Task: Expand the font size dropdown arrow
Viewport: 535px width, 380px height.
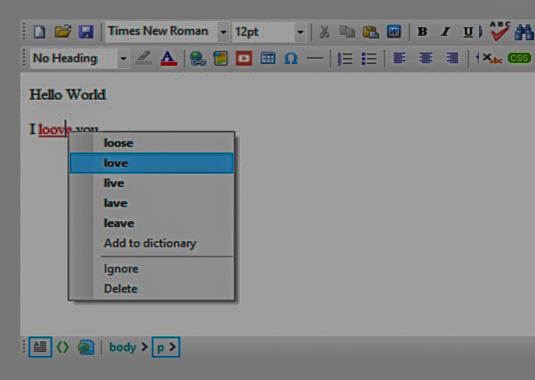Action: pyautogui.click(x=300, y=32)
